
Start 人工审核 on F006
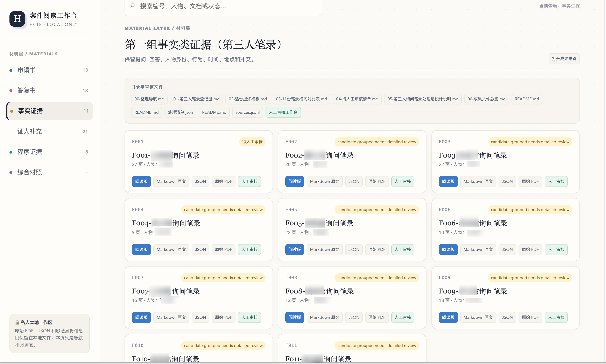coord(556,249)
